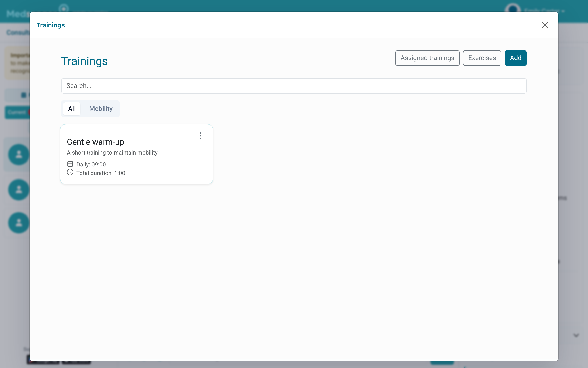Click the calendar icon beside Daily: 09:00
The width and height of the screenshot is (588, 368).
[70, 164]
